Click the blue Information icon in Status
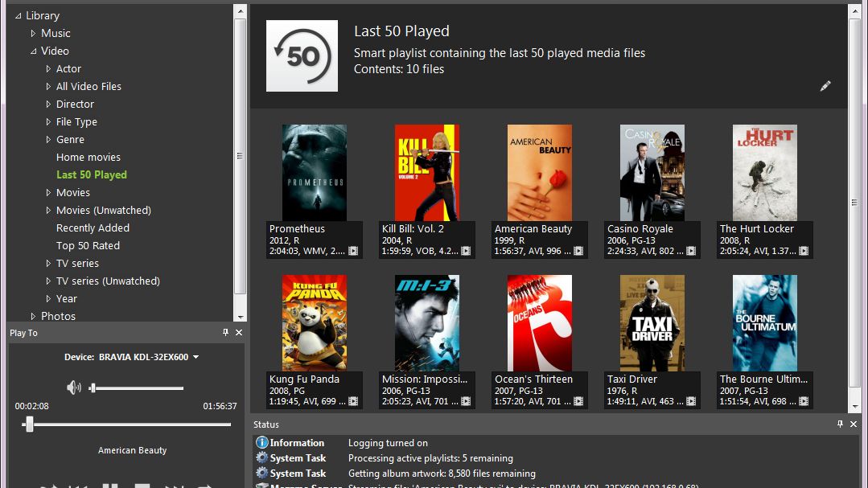Viewport: 868px width, 488px height. tap(261, 443)
